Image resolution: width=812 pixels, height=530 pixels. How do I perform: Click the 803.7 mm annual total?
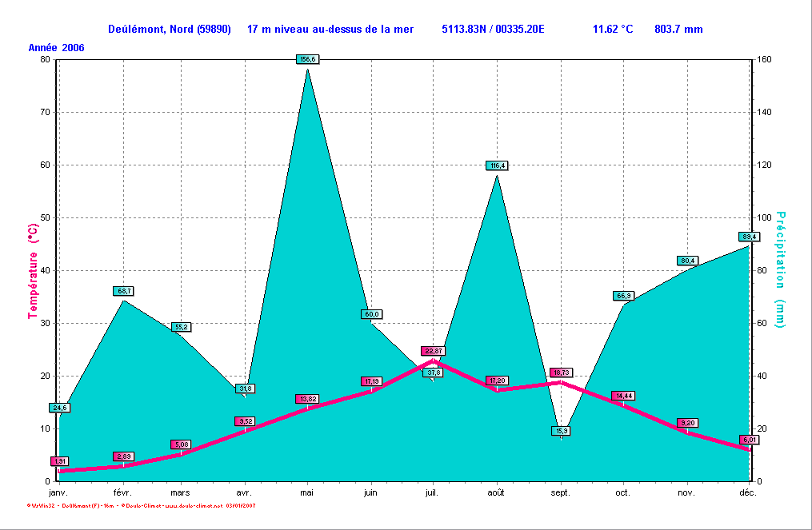click(x=678, y=30)
